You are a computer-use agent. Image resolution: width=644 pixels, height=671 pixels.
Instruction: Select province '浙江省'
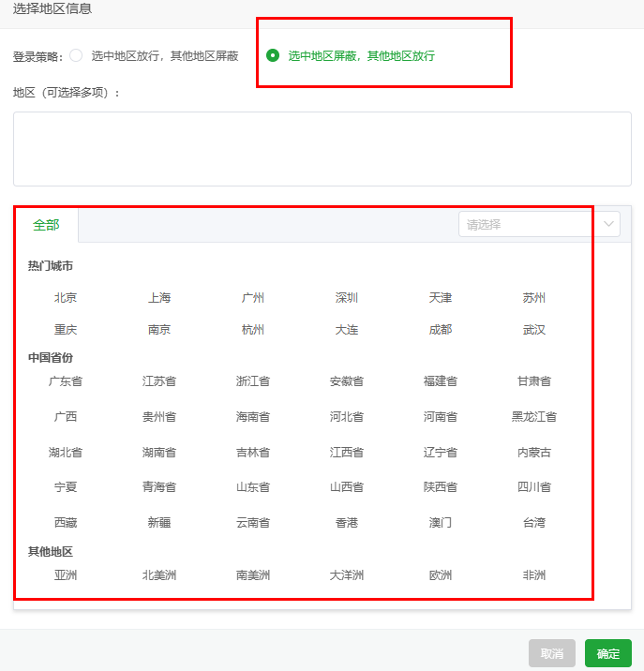253,381
